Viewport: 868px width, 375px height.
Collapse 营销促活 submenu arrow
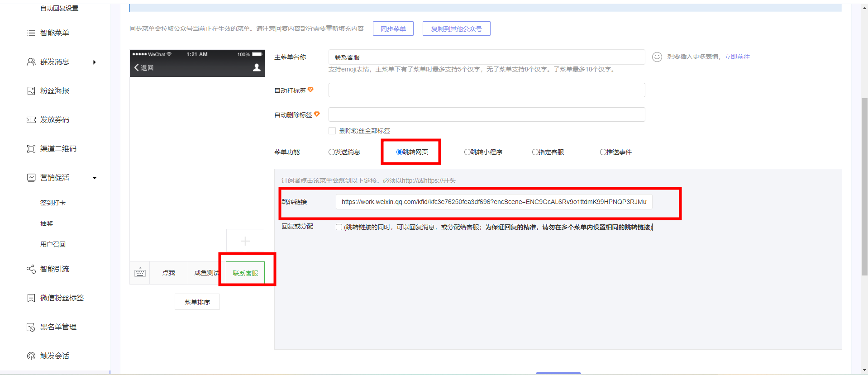point(95,178)
